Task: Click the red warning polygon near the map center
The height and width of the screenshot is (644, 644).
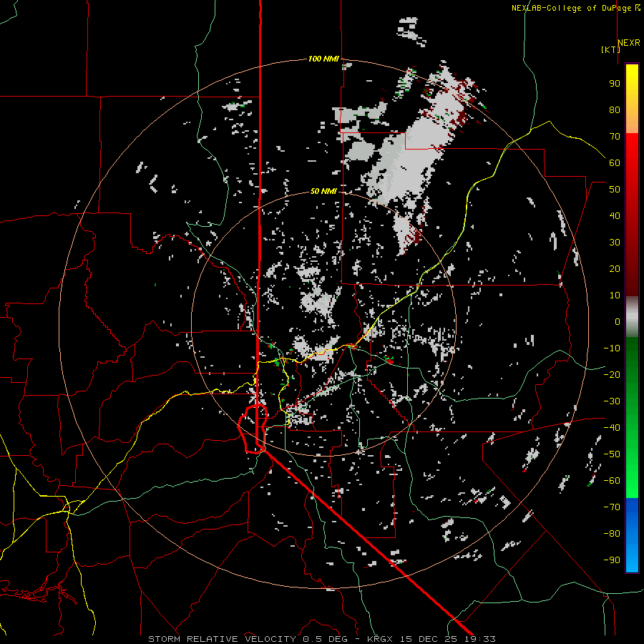Action: coord(253,429)
